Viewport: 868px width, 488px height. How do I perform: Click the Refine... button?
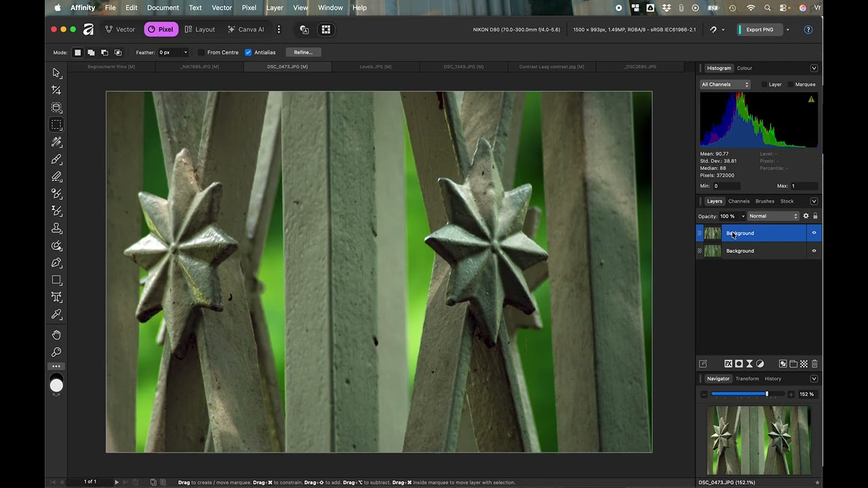(303, 52)
